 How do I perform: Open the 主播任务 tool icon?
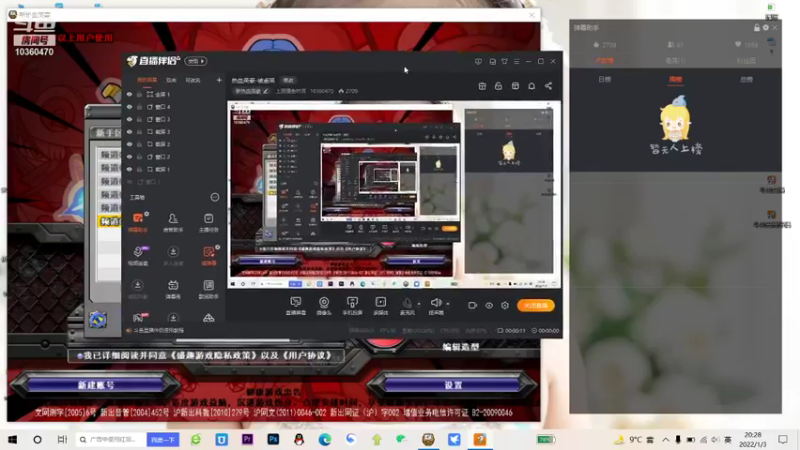[209, 222]
